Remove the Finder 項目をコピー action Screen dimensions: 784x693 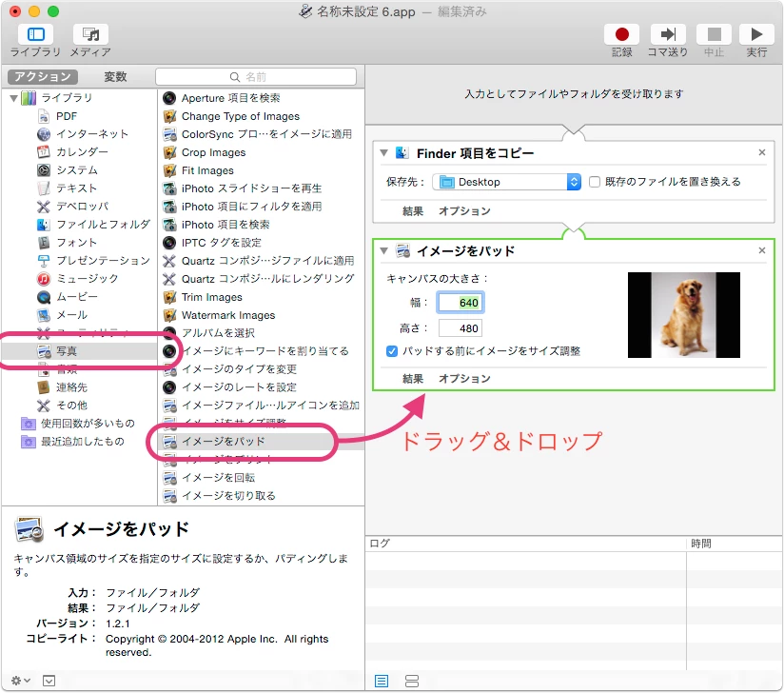pyautogui.click(x=762, y=152)
